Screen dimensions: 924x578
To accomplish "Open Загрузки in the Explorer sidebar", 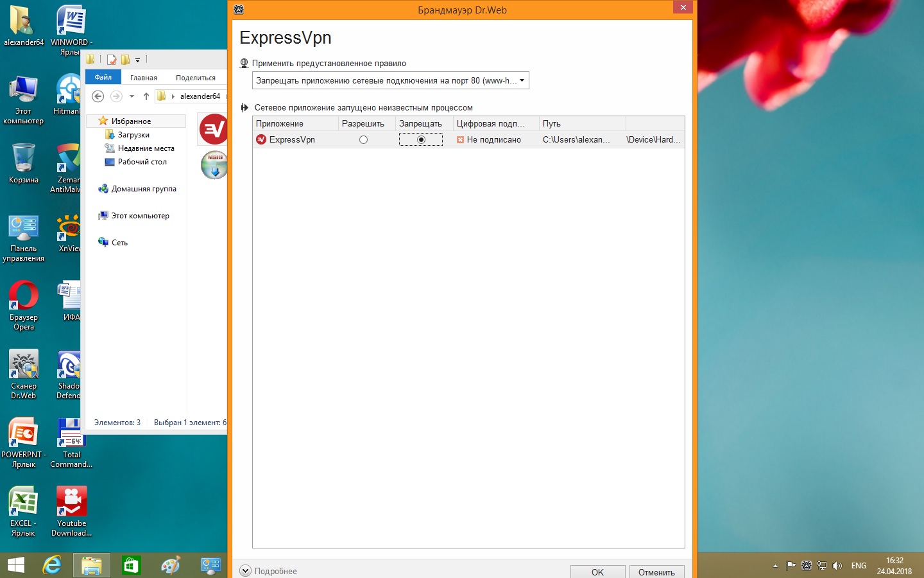I will tap(133, 135).
